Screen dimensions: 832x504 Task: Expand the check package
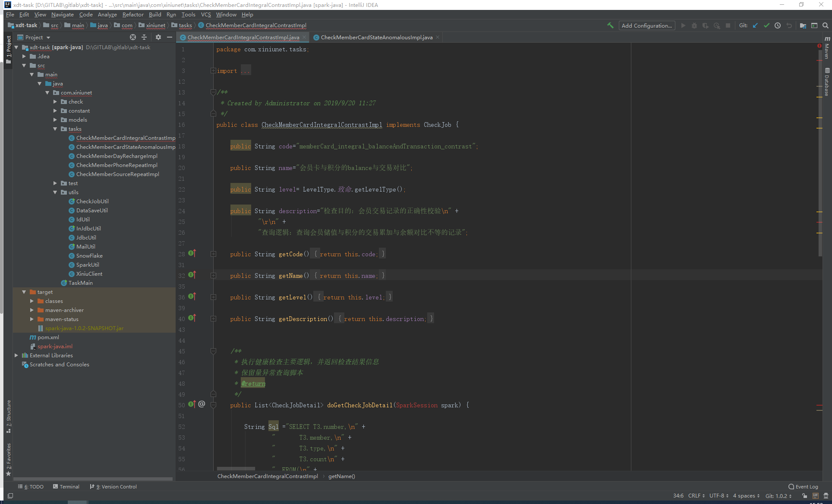(55, 102)
